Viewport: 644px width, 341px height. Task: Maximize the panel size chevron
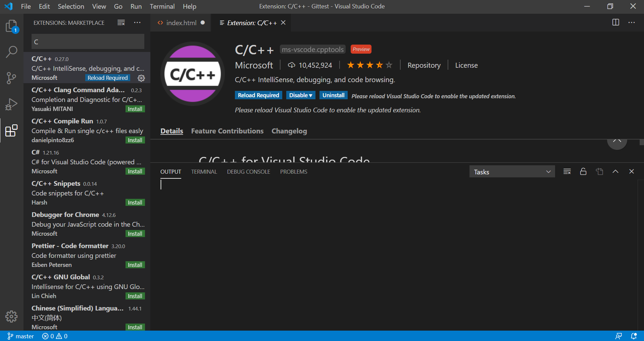coord(615,172)
